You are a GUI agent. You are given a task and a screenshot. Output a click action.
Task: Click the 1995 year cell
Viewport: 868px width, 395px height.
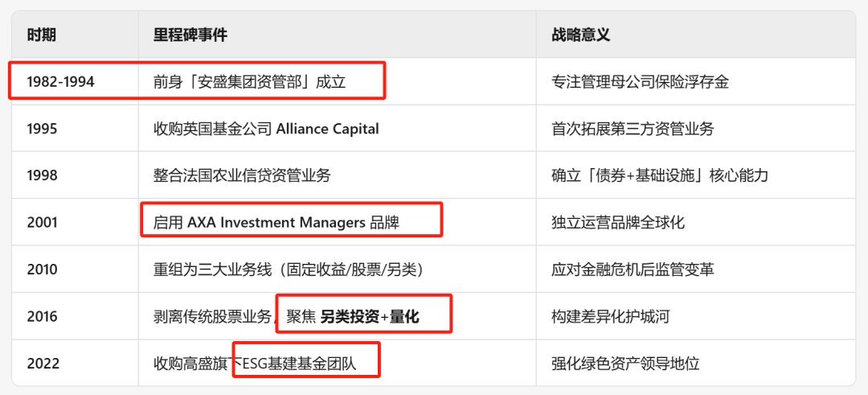pyautogui.click(x=42, y=129)
